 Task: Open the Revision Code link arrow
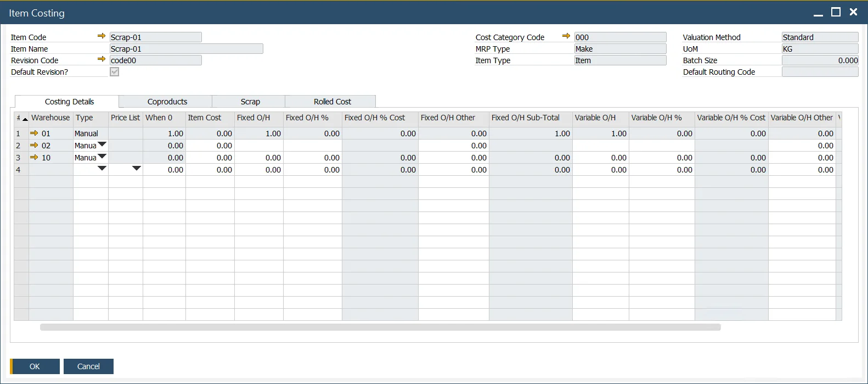tap(102, 59)
